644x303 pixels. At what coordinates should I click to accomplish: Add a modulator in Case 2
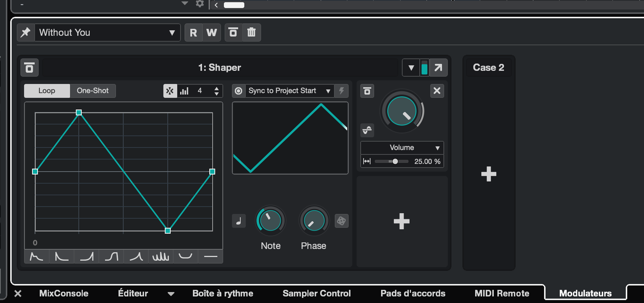pos(489,174)
